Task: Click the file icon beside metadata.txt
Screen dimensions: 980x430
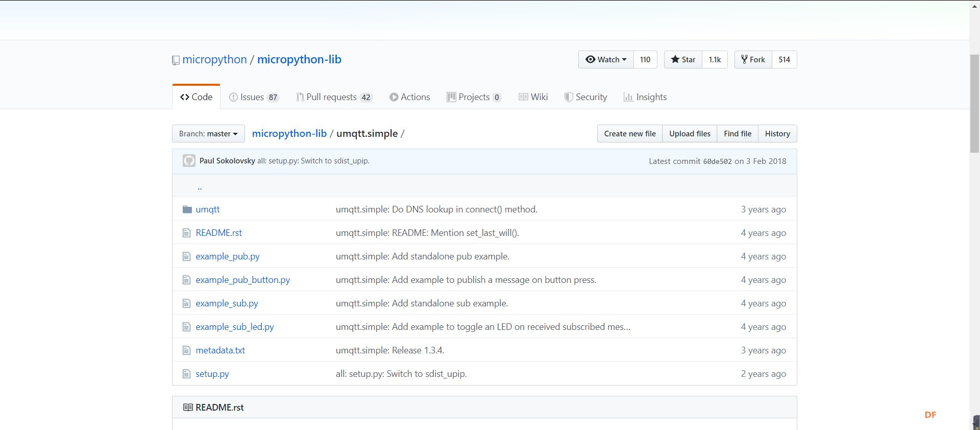Action: pos(186,350)
